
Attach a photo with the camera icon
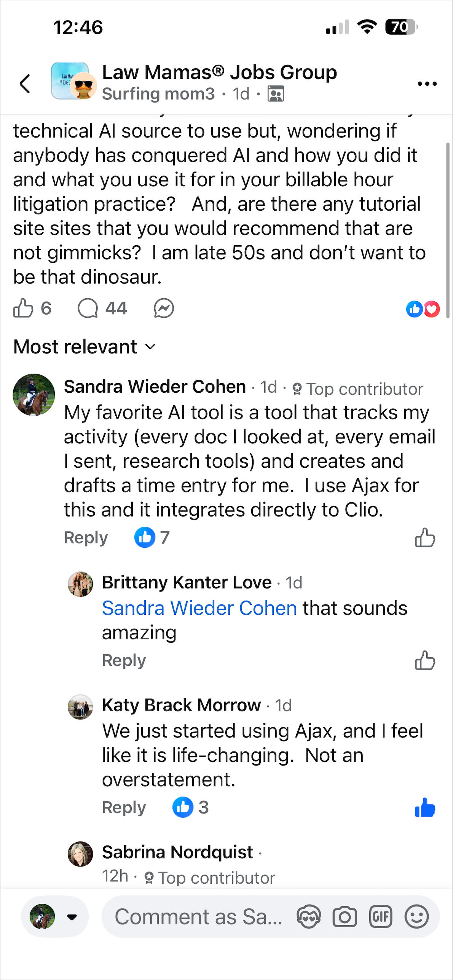pos(345,916)
